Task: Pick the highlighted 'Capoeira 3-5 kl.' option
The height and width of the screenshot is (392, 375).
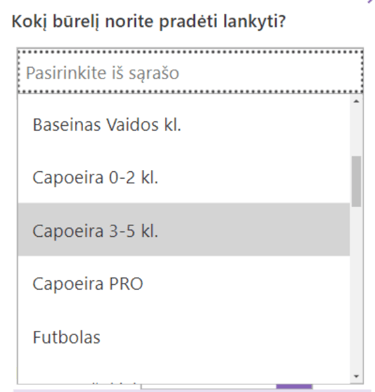Action: pyautogui.click(x=184, y=230)
